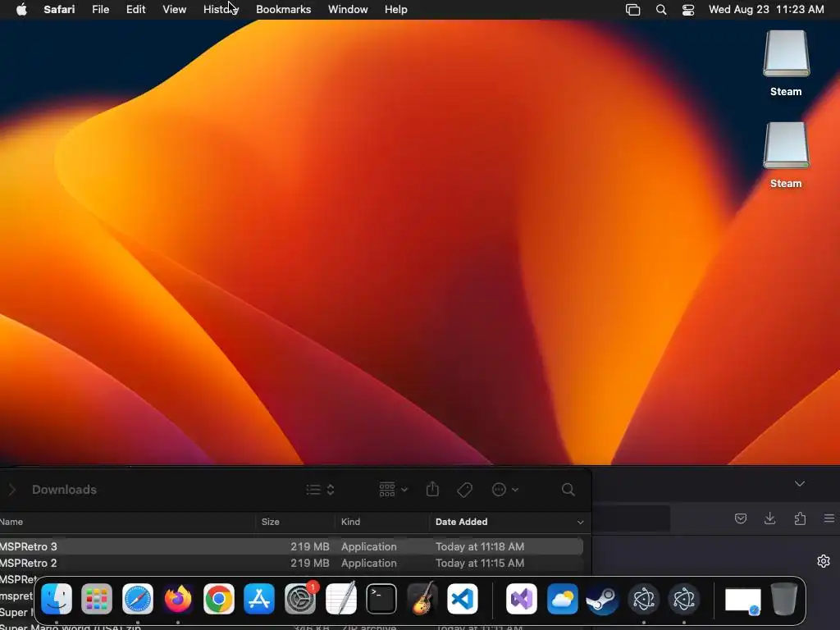Open Terminal from the Dock
Image resolution: width=840 pixels, height=630 pixels.
click(x=381, y=599)
